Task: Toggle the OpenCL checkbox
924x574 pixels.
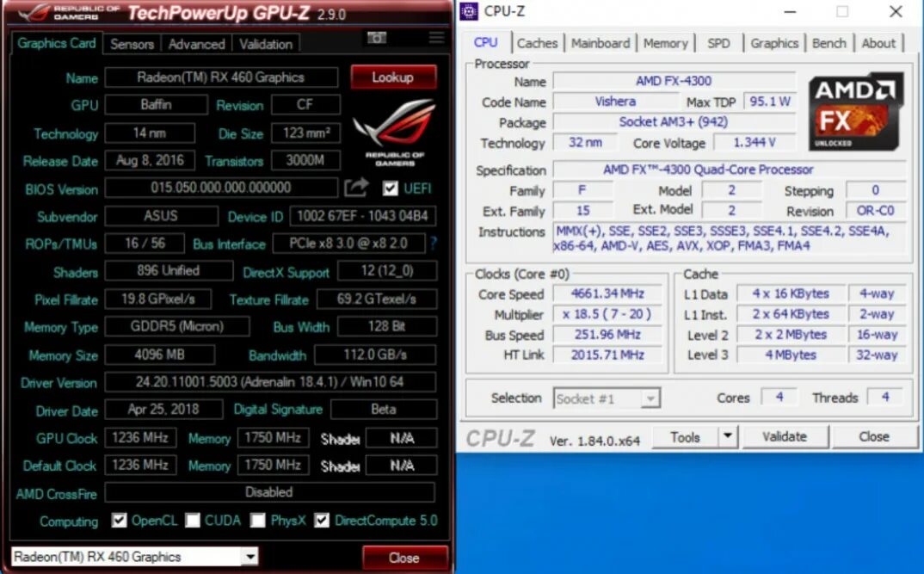Action: tap(119, 521)
